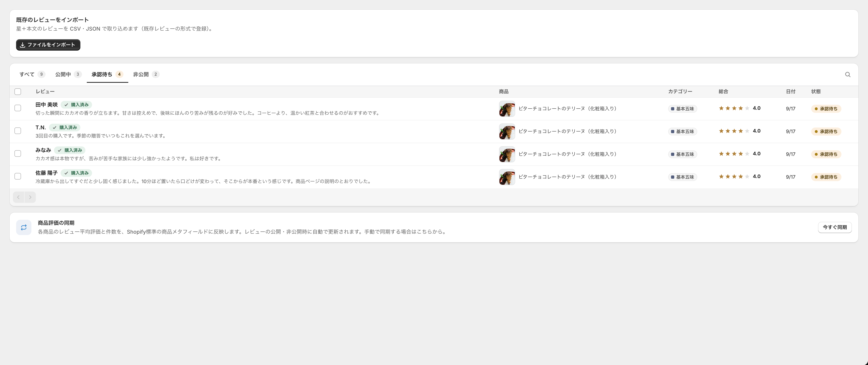Click the search magnifier icon in review list
Screen dimensions: 868x365
[x=847, y=75]
